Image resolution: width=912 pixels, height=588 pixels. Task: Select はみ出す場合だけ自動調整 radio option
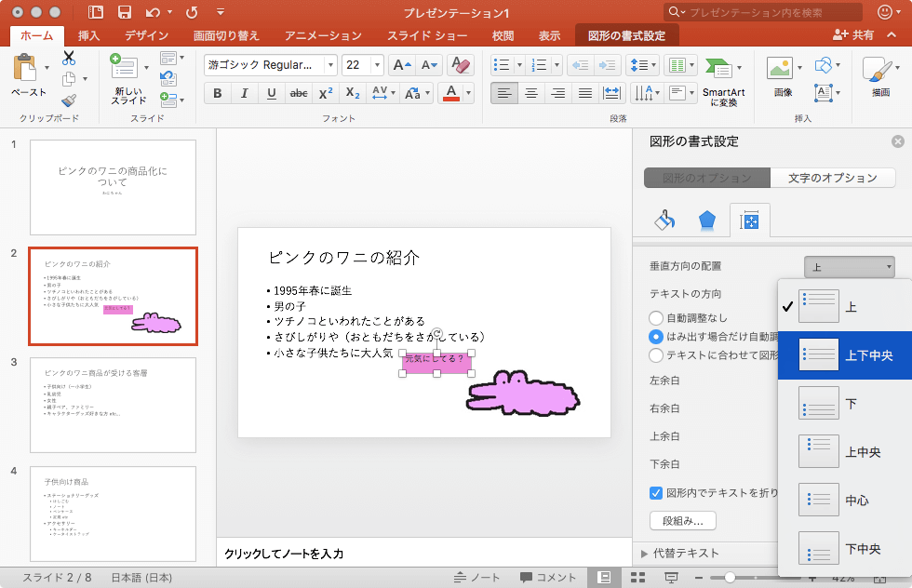656,336
